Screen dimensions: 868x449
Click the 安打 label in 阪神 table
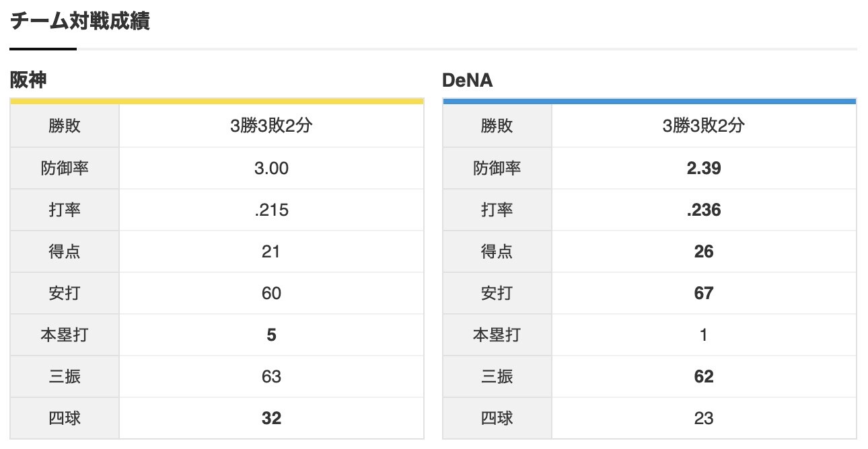coord(65,293)
